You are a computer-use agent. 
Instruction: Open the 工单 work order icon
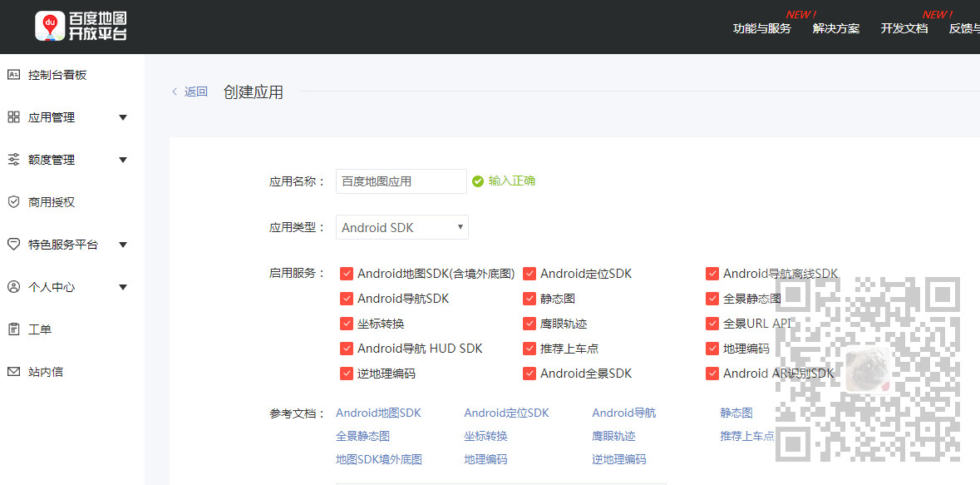13,329
